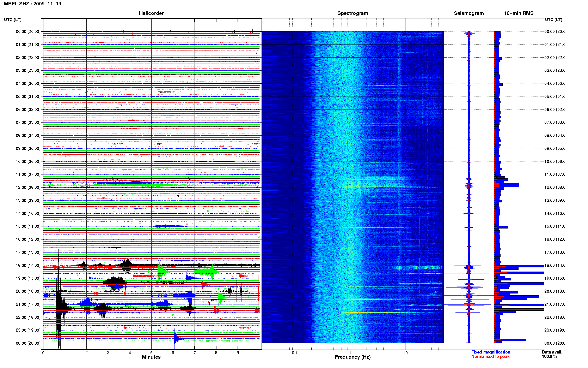This screenshot has width=588, height=368.
Task: Click the blue event spike at 23:40 UTC
Action: [176, 338]
